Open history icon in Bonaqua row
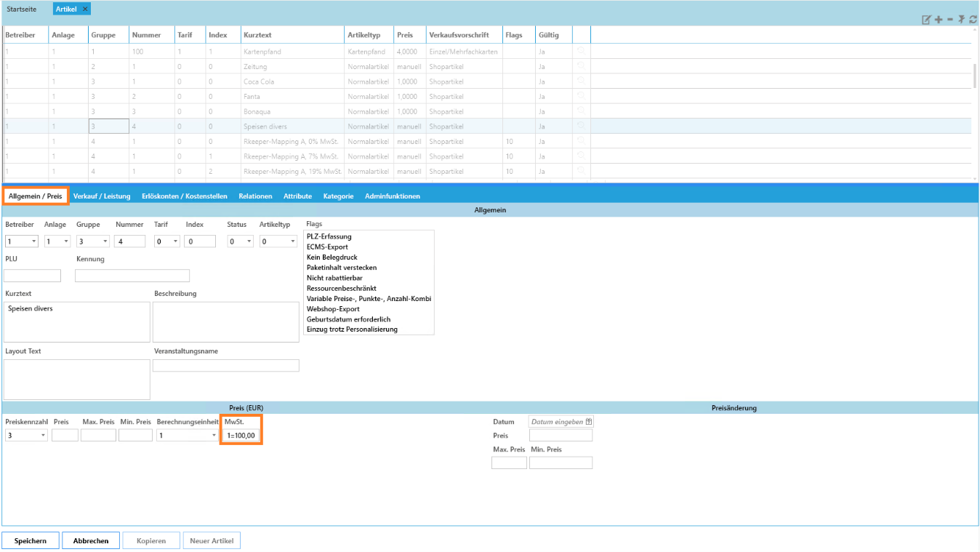Image resolution: width=980 pixels, height=552 pixels. coord(581,111)
